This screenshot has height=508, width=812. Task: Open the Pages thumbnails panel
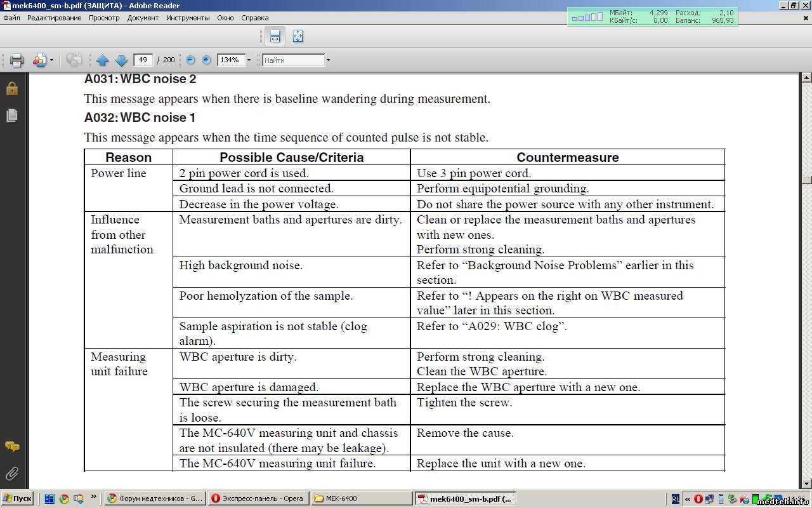(11, 116)
